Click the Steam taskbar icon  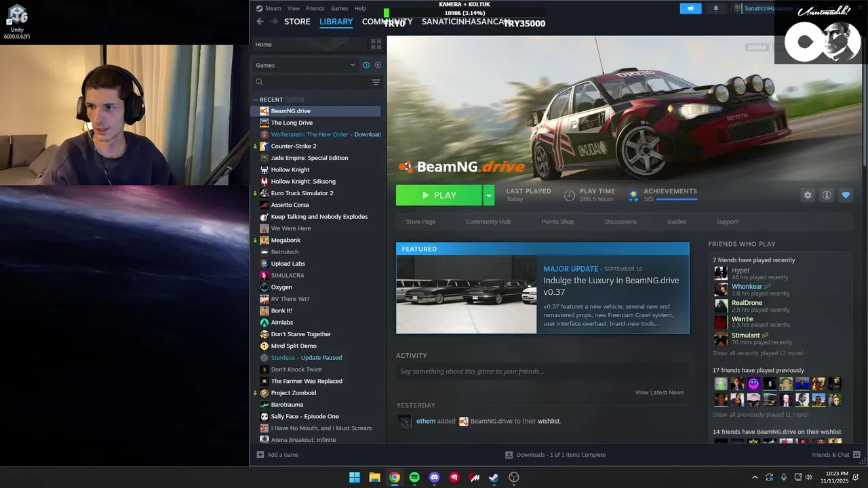click(494, 477)
